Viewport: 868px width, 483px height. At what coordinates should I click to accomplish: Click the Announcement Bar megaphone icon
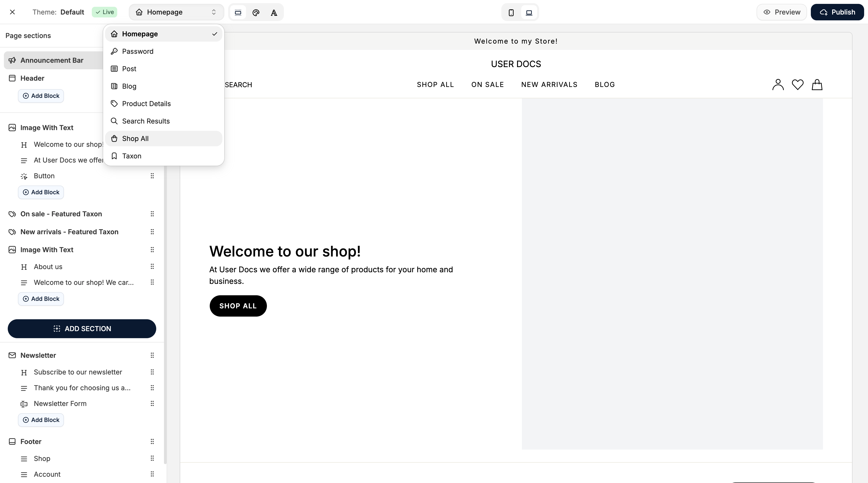point(12,60)
